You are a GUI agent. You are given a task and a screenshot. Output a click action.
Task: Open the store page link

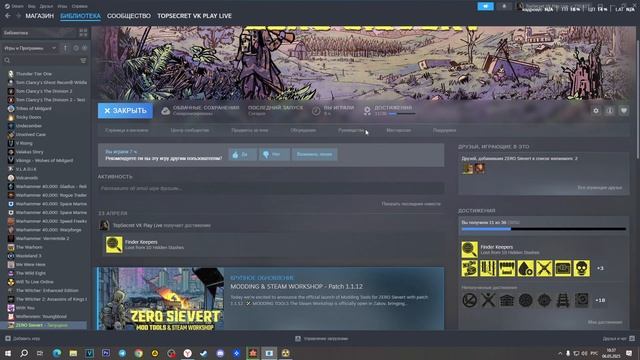tap(127, 131)
